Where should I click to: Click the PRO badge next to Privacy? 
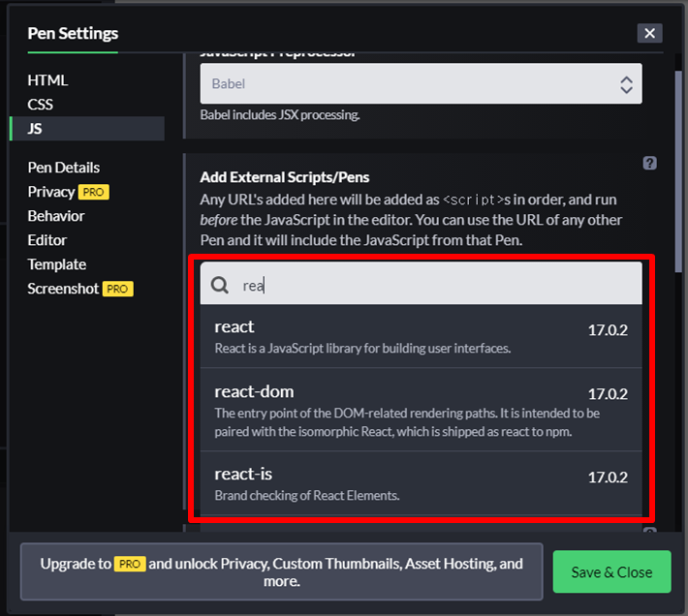tap(93, 192)
